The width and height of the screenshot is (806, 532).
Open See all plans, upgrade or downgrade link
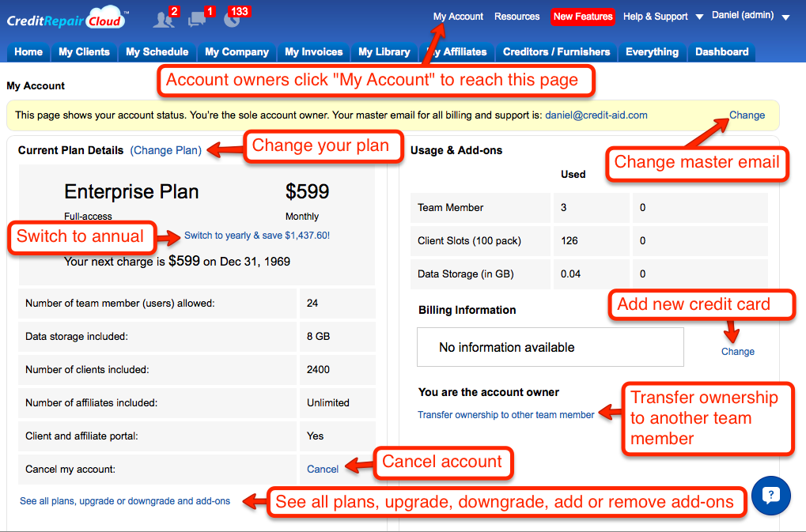pos(125,500)
